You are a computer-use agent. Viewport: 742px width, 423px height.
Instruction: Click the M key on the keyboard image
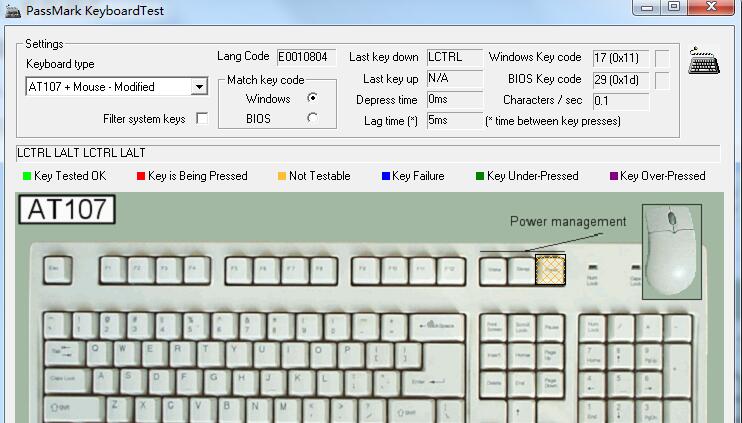click(287, 411)
